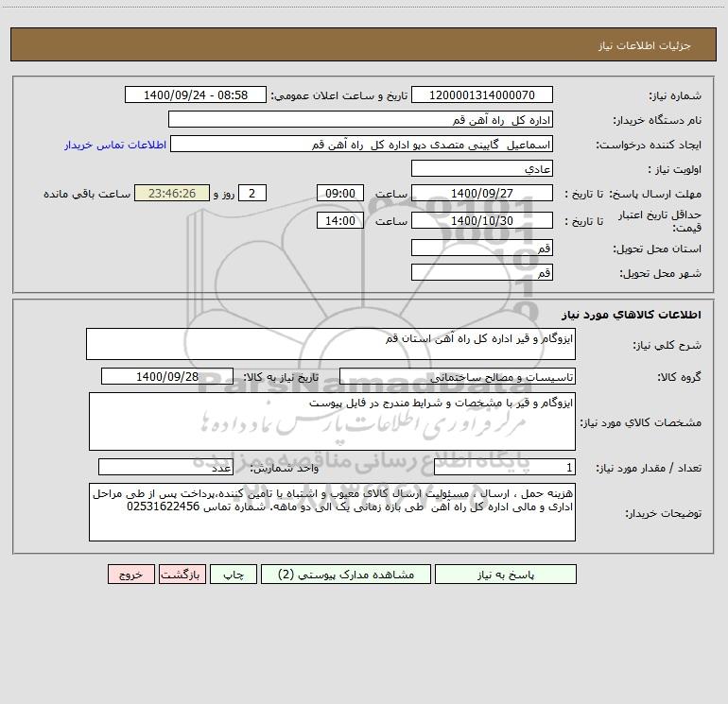Click the چاپ print button
The width and height of the screenshot is (728, 704).
[234, 574]
